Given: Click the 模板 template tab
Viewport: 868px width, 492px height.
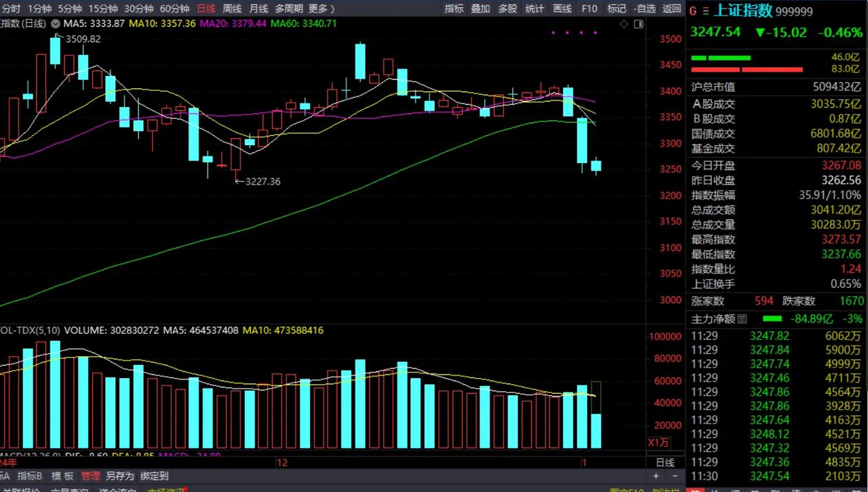Looking at the screenshot, I should click(x=62, y=476).
